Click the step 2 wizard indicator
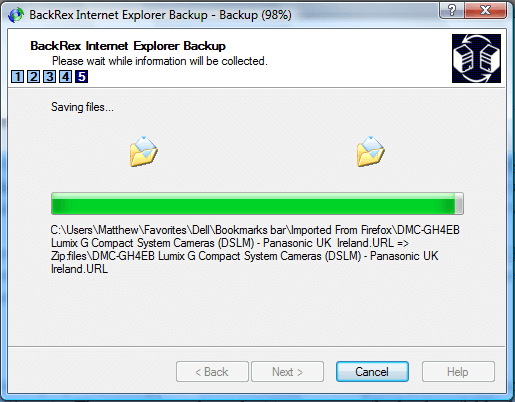The width and height of the screenshot is (515, 402). click(34, 77)
